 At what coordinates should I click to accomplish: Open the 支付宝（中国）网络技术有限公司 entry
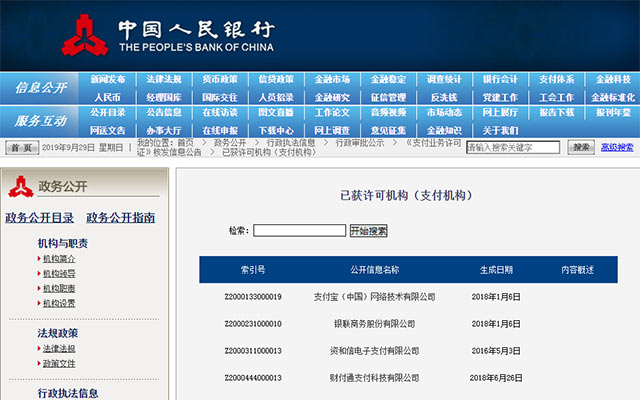(375, 297)
